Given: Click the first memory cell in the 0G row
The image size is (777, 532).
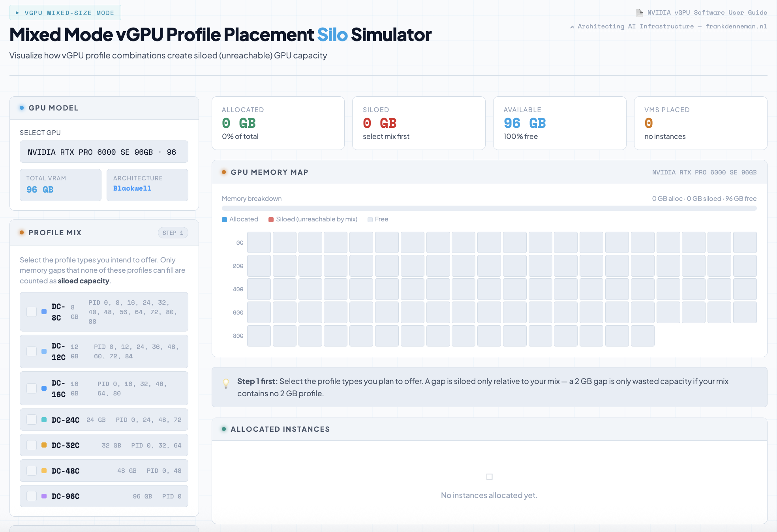Looking at the screenshot, I should [x=259, y=242].
